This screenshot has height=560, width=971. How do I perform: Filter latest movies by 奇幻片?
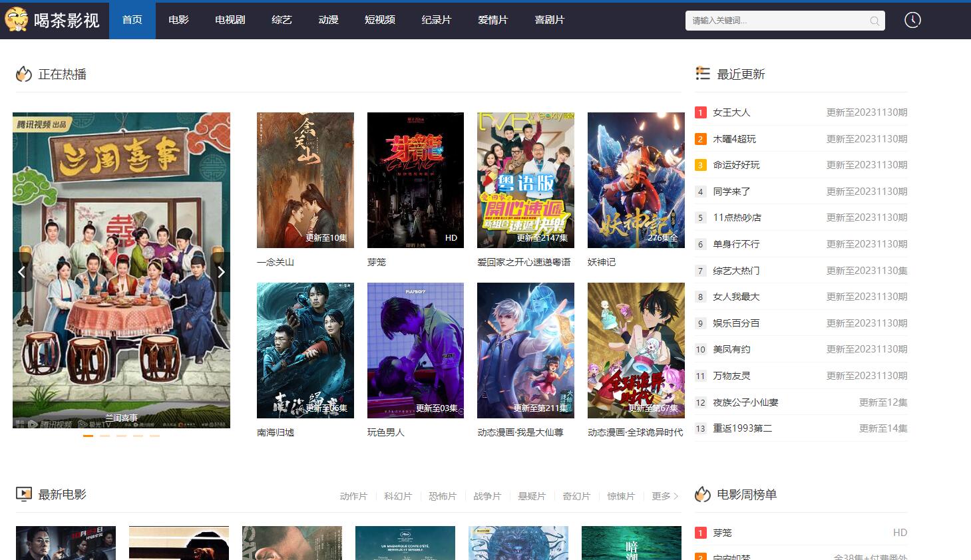576,496
